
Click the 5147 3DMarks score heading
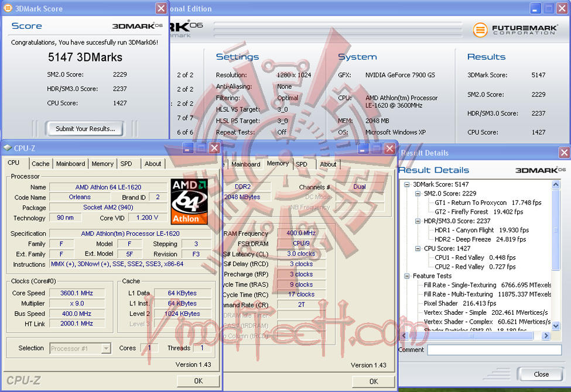click(86, 57)
